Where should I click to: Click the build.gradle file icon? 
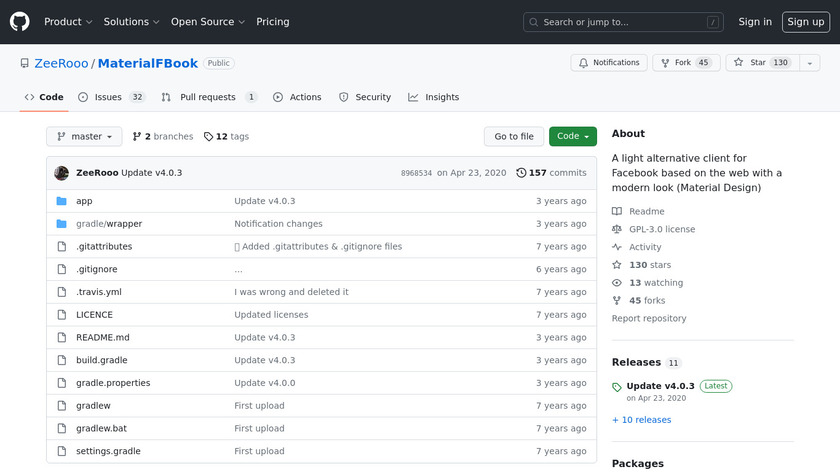tap(62, 360)
